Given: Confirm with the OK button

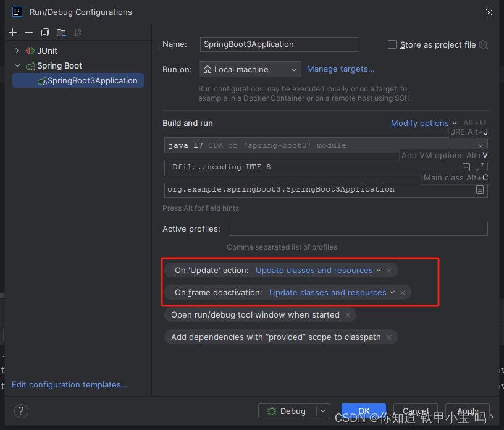Looking at the screenshot, I should pyautogui.click(x=364, y=411).
